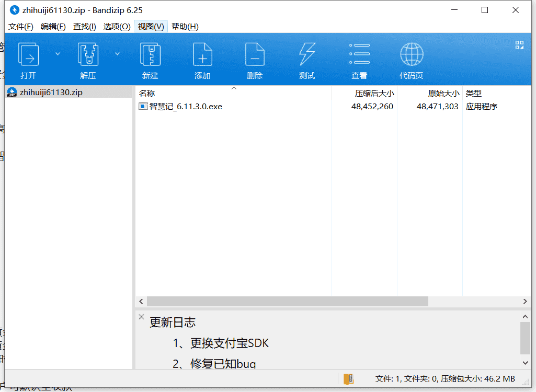Click the archive icon in status bar
This screenshot has height=392, width=536.
[x=349, y=379]
